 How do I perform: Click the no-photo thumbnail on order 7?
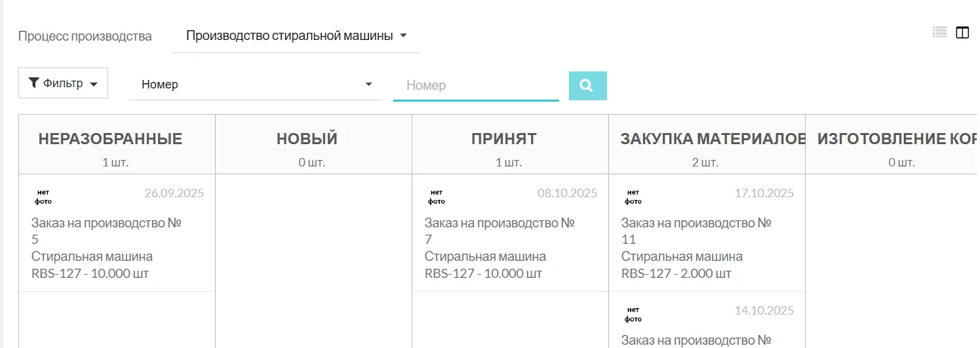coord(437,197)
